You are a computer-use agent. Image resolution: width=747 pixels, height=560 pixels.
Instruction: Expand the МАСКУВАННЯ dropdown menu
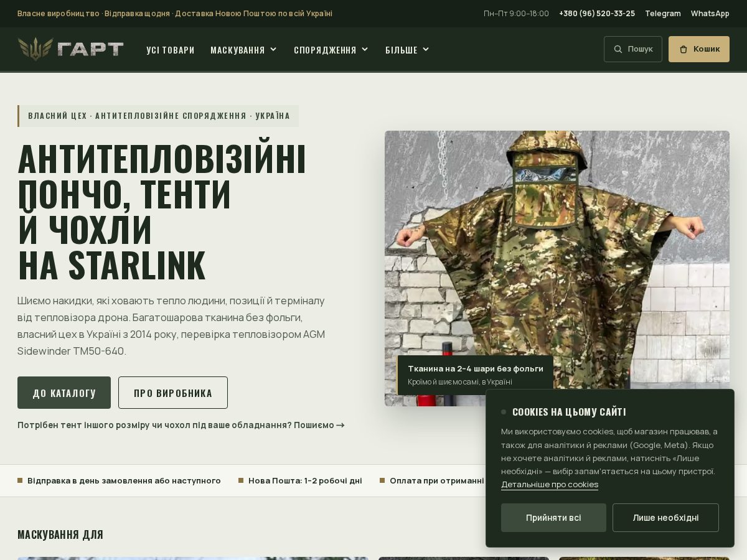[x=244, y=50]
